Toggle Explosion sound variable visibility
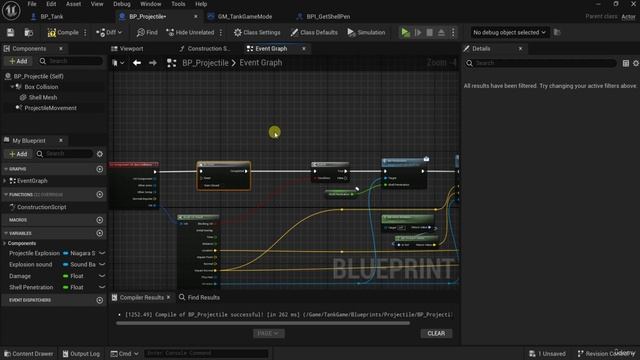Screen dimensions: 640x360 [102, 264]
